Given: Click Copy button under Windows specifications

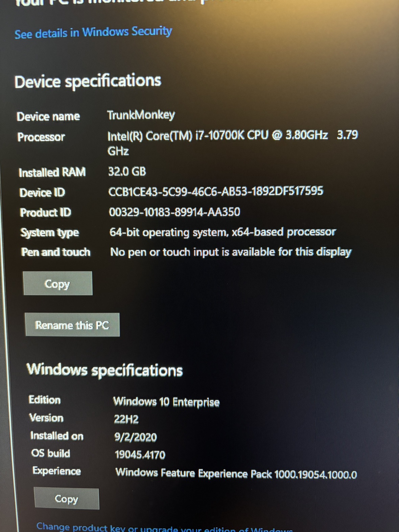Looking at the screenshot, I should pos(67,498).
